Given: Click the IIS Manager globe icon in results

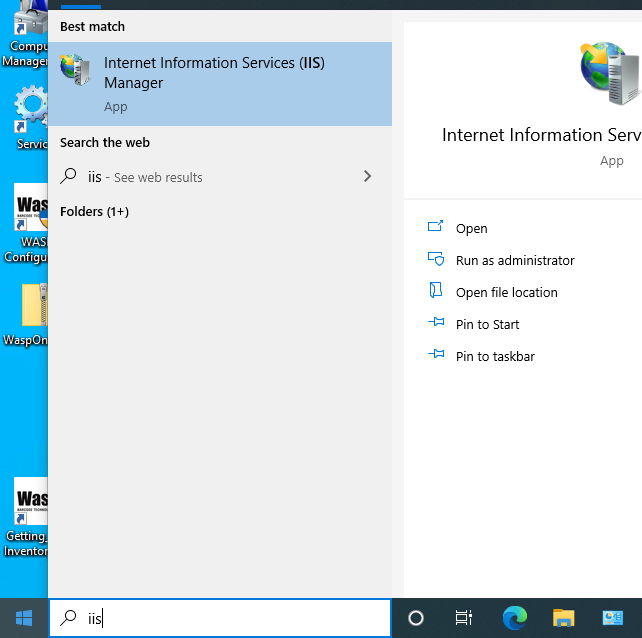Looking at the screenshot, I should pos(75,69).
